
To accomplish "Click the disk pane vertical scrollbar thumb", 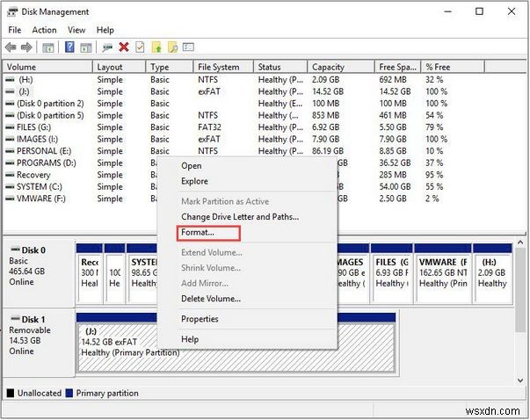I will pos(520,290).
